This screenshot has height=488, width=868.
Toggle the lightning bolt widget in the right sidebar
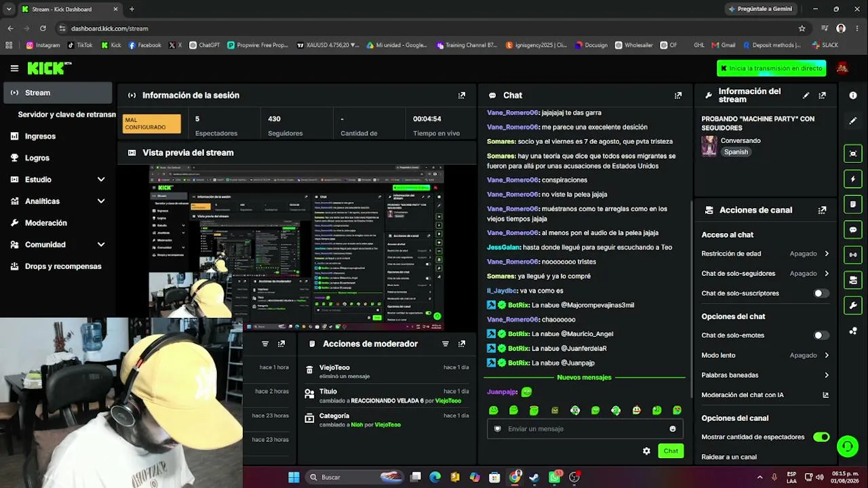[x=853, y=179]
